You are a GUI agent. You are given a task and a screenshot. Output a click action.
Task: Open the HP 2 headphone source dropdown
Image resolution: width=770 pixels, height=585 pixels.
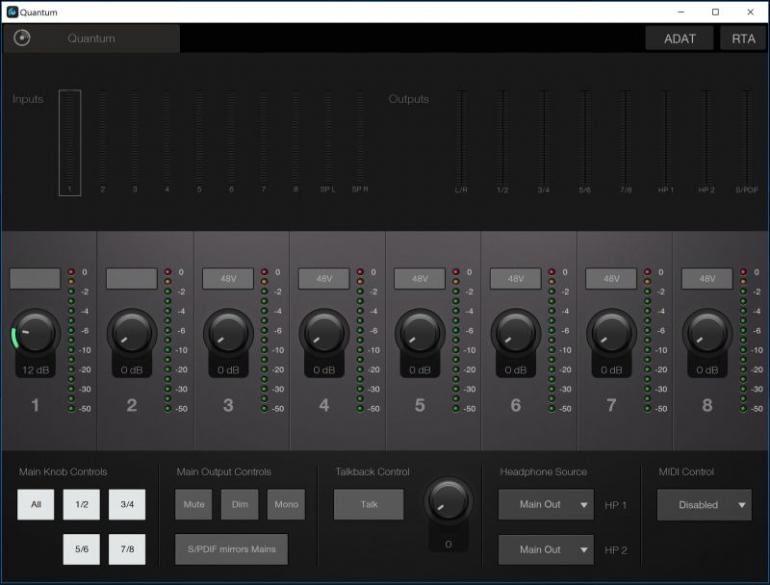click(546, 550)
